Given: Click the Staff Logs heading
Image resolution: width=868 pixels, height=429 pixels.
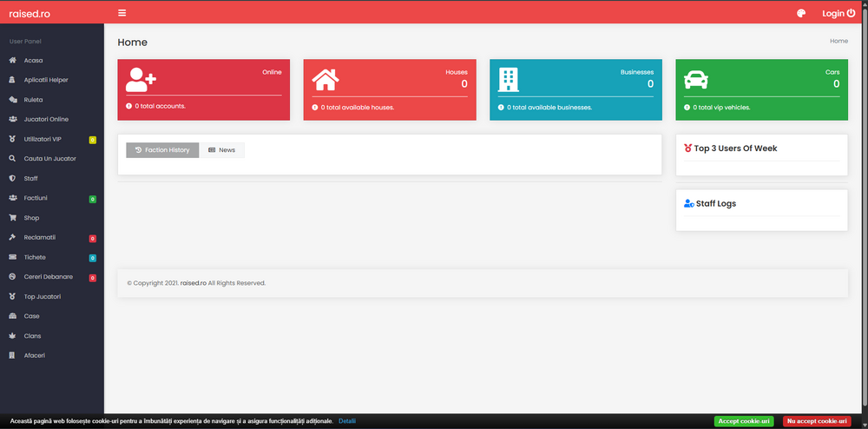Looking at the screenshot, I should [716, 204].
